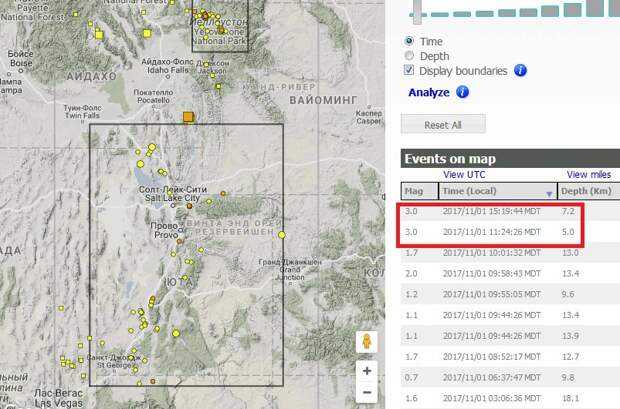Viewport: 620px width, 409px height.
Task: Select the time slider handle
Action: [x=417, y=11]
